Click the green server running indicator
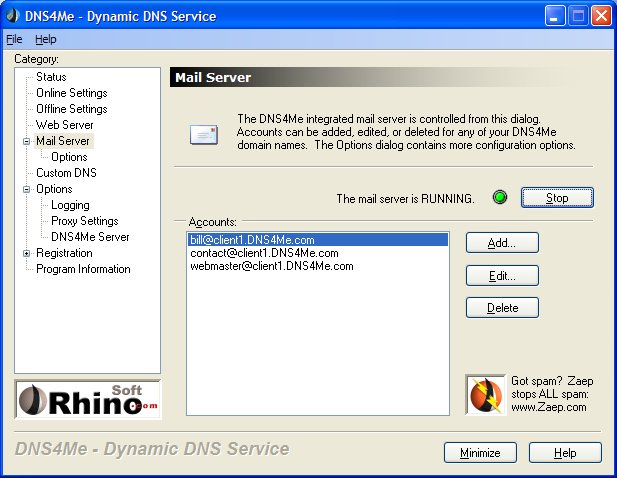The image size is (617, 478). coord(500,197)
